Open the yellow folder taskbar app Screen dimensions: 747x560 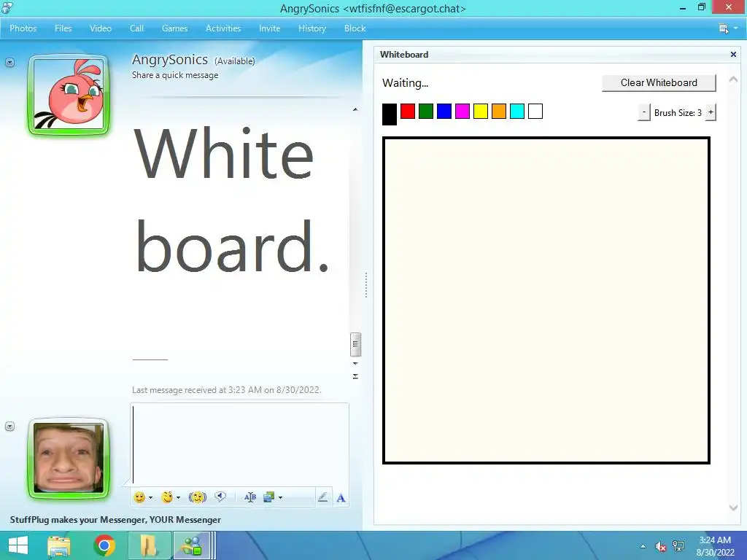click(x=149, y=545)
